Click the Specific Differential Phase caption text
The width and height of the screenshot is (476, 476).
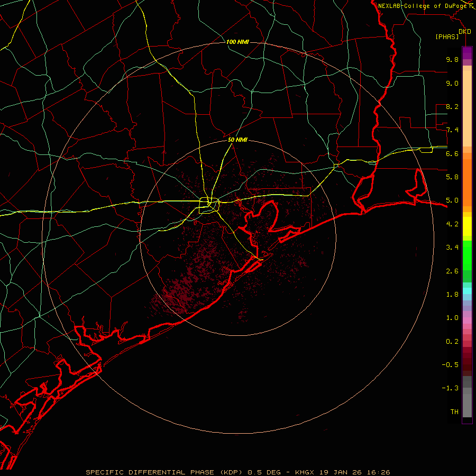tap(237, 472)
